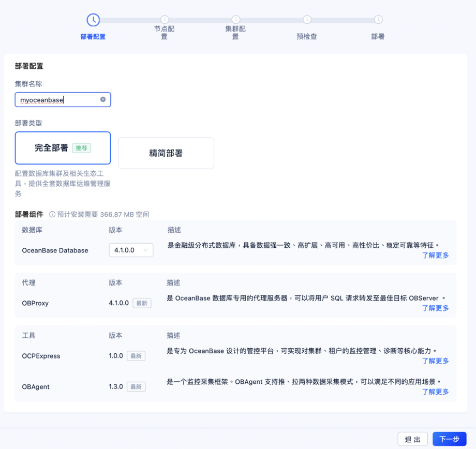Click the clock icon above 部署配置 step
The width and height of the screenshot is (476, 449).
tap(93, 20)
